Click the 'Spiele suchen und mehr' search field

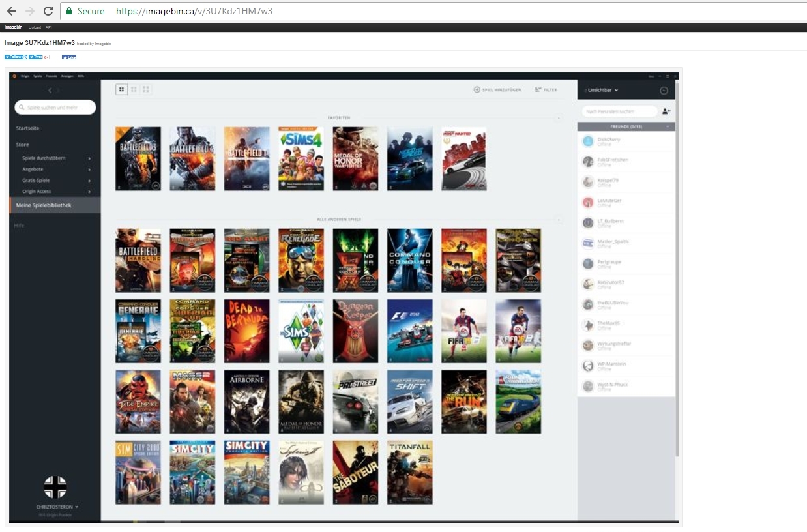tap(55, 107)
